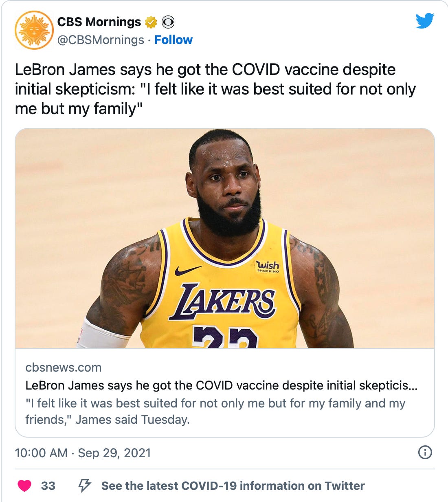This screenshot has width=448, height=502.
Task: Open the CBS Mornings profile name
Action: (x=99, y=22)
